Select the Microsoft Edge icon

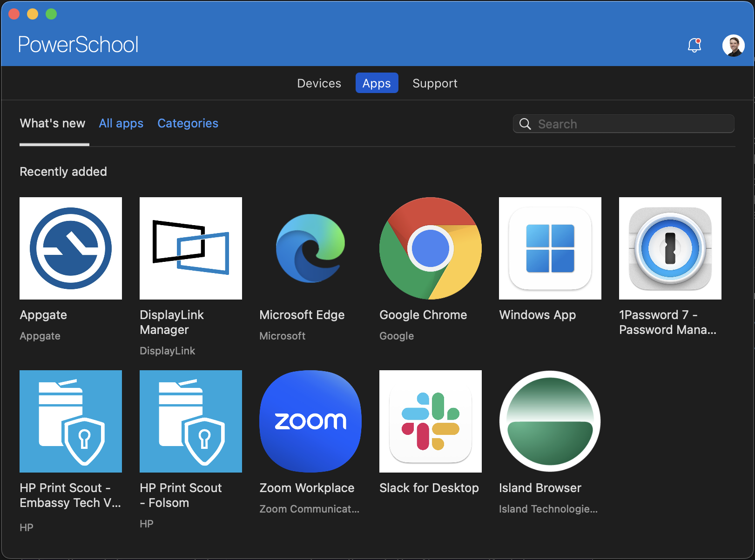click(310, 248)
